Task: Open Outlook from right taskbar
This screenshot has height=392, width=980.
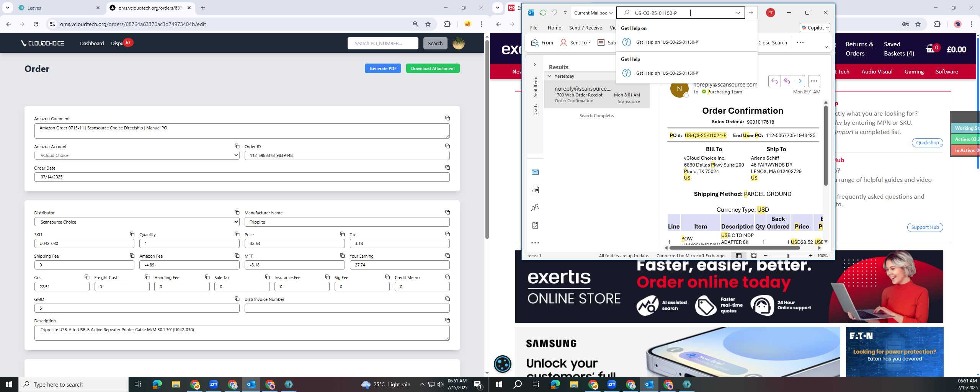Action: [x=650, y=384]
